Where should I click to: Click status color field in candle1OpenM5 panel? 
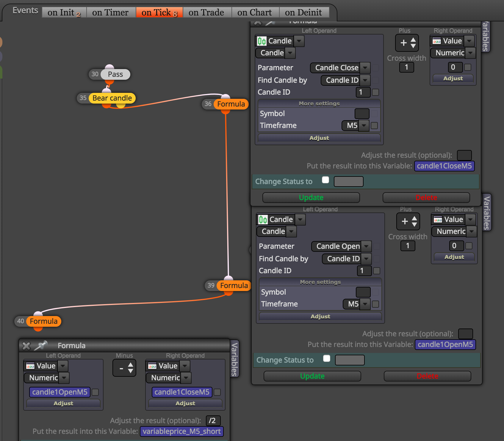click(350, 360)
